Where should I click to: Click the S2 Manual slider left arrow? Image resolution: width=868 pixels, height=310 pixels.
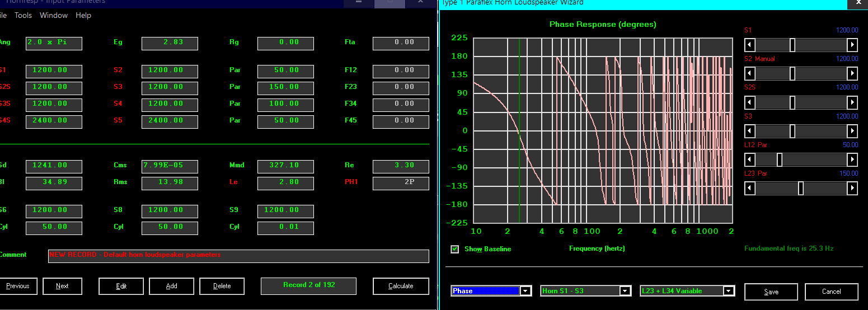(750, 73)
